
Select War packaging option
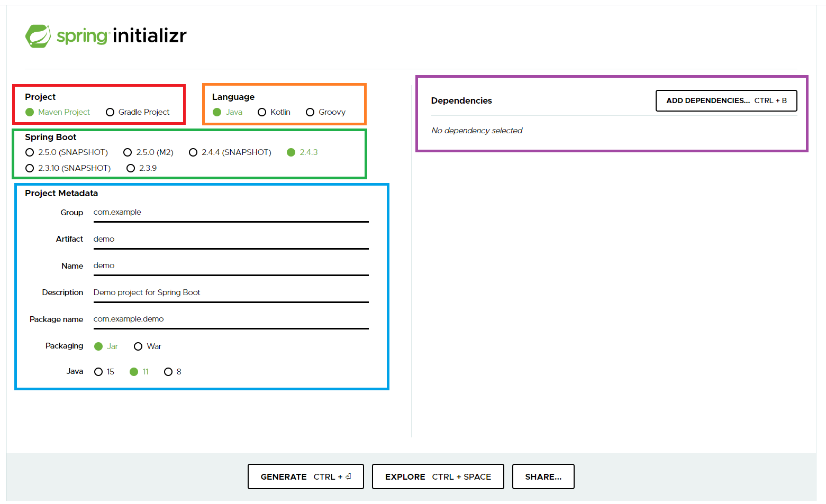click(x=148, y=346)
